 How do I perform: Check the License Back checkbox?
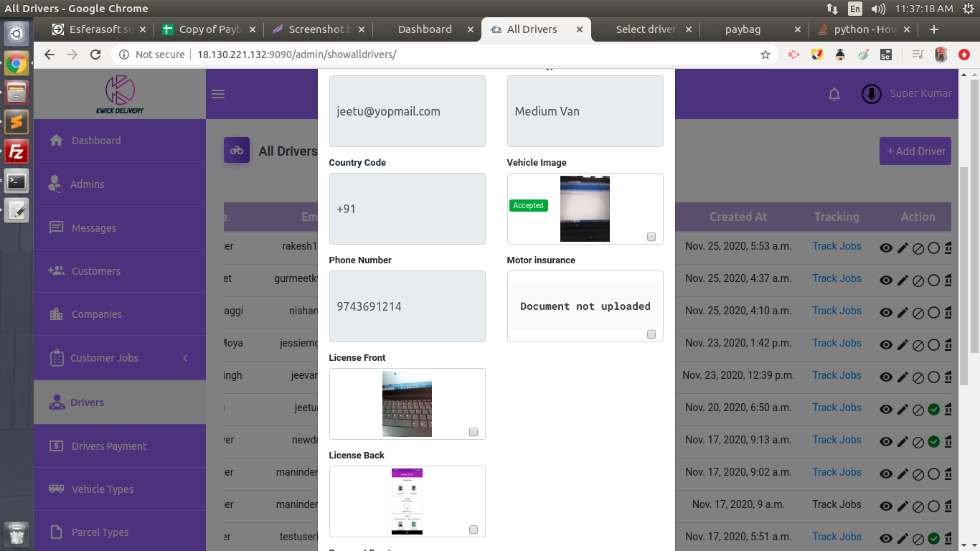tap(473, 529)
